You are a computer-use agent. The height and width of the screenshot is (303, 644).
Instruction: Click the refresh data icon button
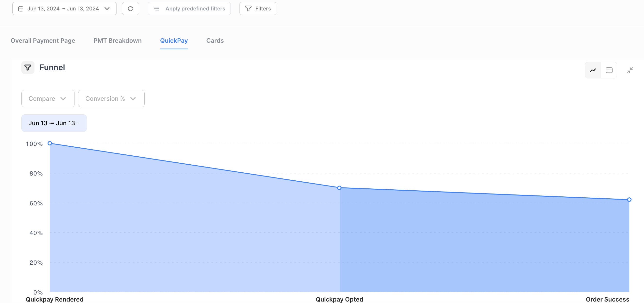click(130, 8)
